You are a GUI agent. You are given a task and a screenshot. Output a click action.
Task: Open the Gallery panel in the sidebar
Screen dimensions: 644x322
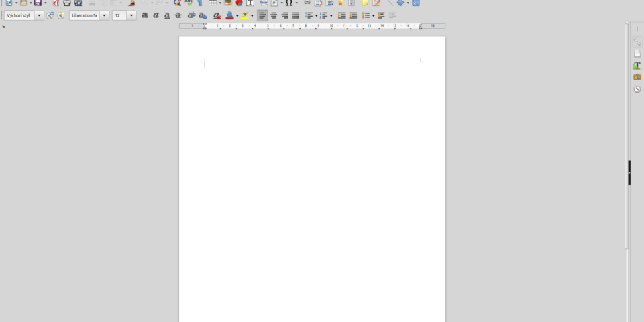637,77
